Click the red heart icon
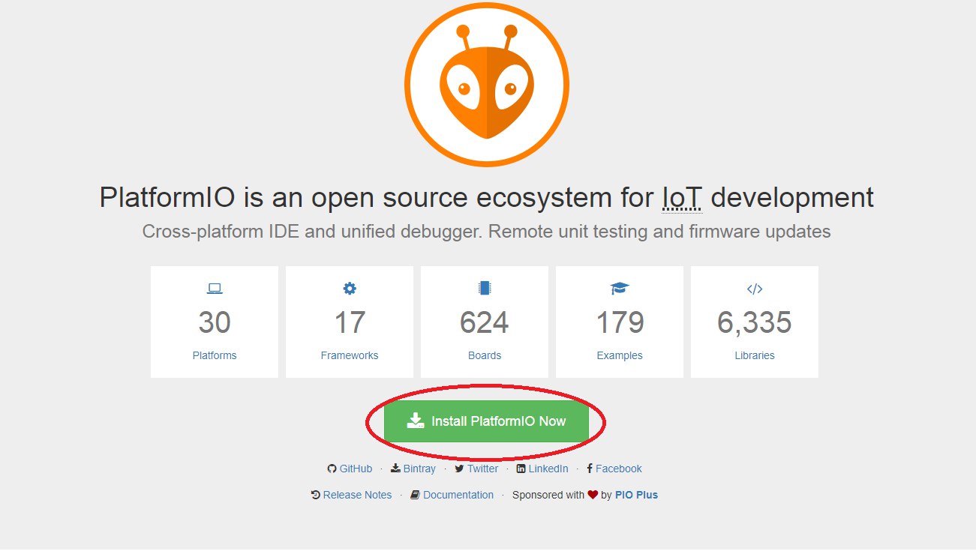Viewport: 976px width, 560px height. 593,495
